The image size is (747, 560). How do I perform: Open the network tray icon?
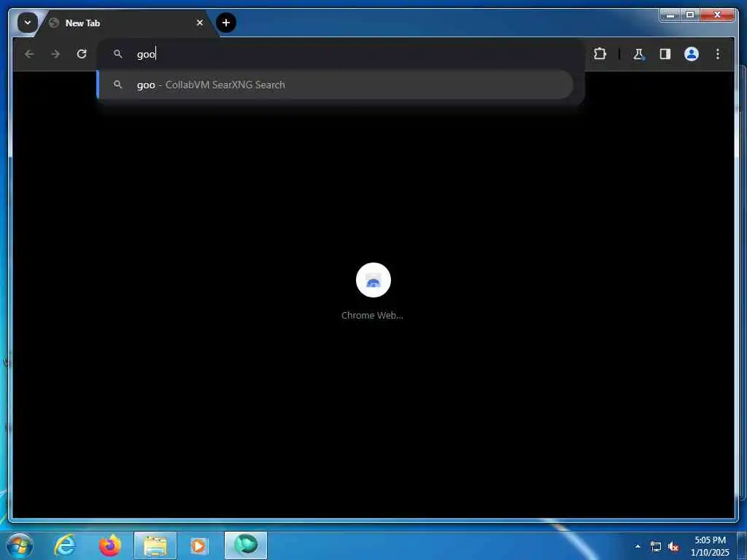[656, 547]
